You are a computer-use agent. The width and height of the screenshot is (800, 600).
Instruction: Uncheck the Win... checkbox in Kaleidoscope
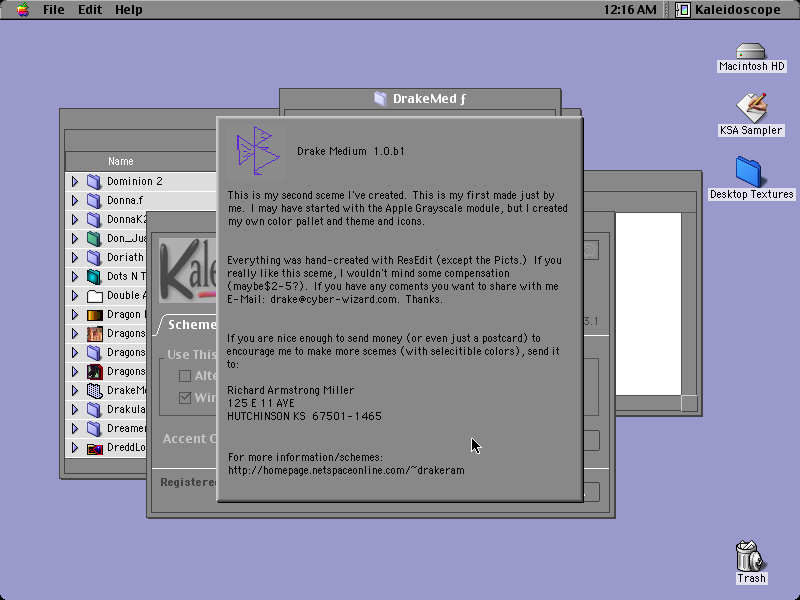[185, 397]
